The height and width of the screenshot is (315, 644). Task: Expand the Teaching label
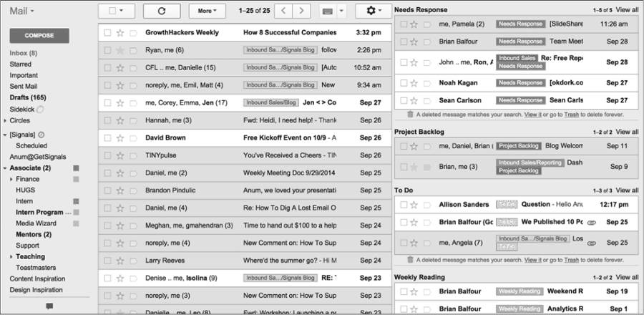click(11, 257)
